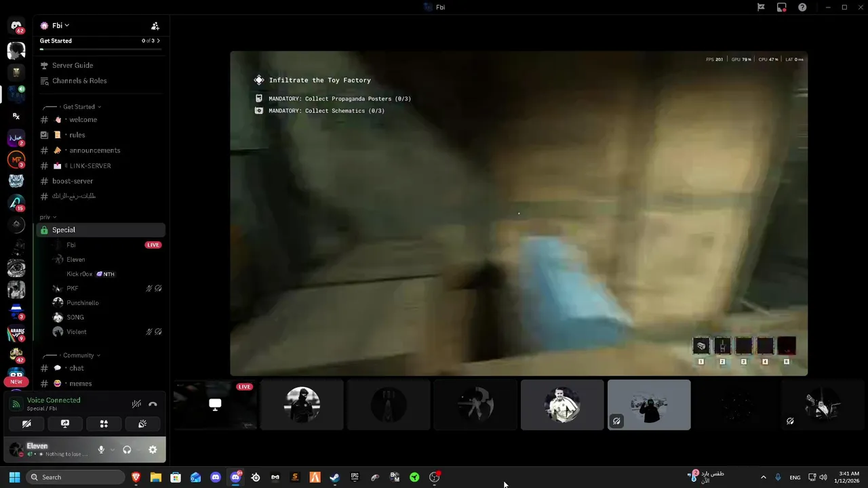Image resolution: width=868 pixels, height=488 pixels.
Task: Click Eleven in voice member list
Action: point(107,260)
